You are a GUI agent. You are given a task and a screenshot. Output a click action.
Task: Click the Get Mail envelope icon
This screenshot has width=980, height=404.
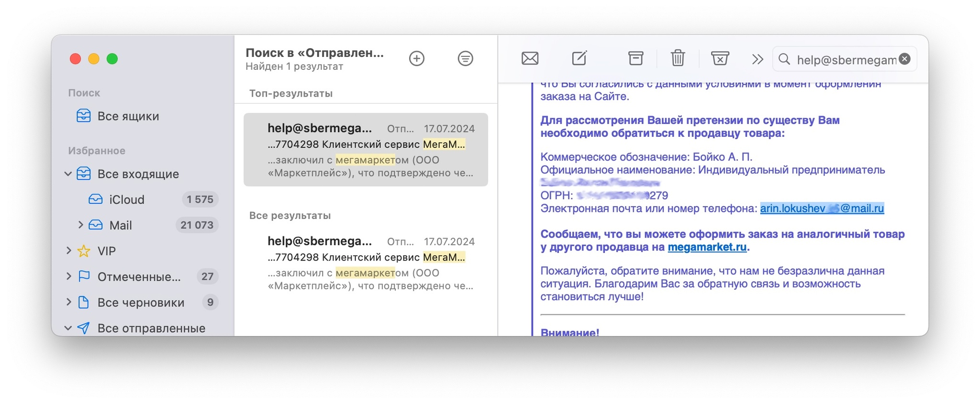pyautogui.click(x=530, y=59)
